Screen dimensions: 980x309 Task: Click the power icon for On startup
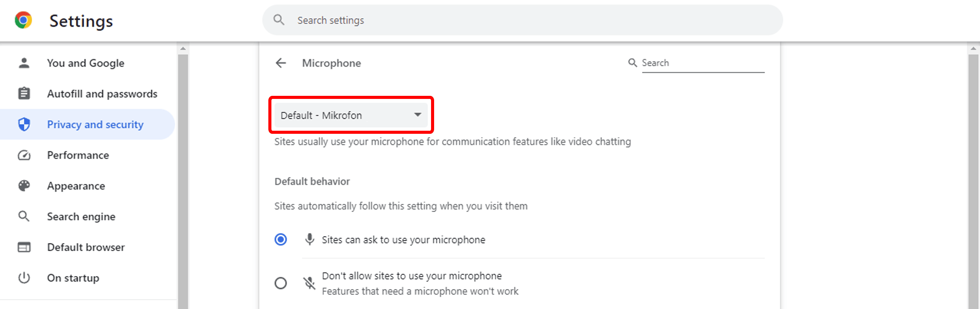click(x=24, y=278)
